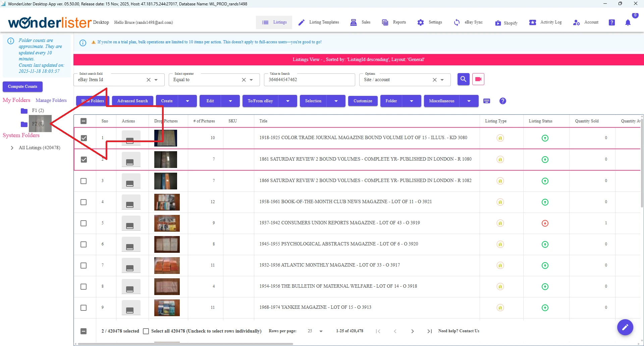644x346 pixels.
Task: Expand the Create button dropdown
Action: (x=187, y=101)
